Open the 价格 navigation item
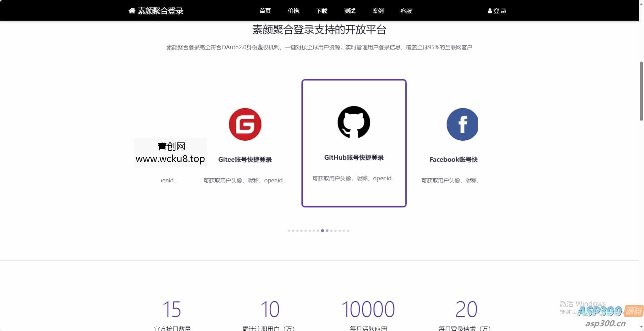Viewport: 644px width, 331px height. (x=293, y=11)
